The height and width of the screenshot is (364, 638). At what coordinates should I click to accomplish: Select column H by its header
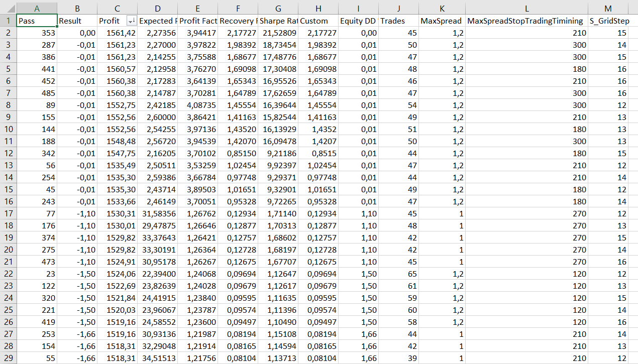coord(318,8)
